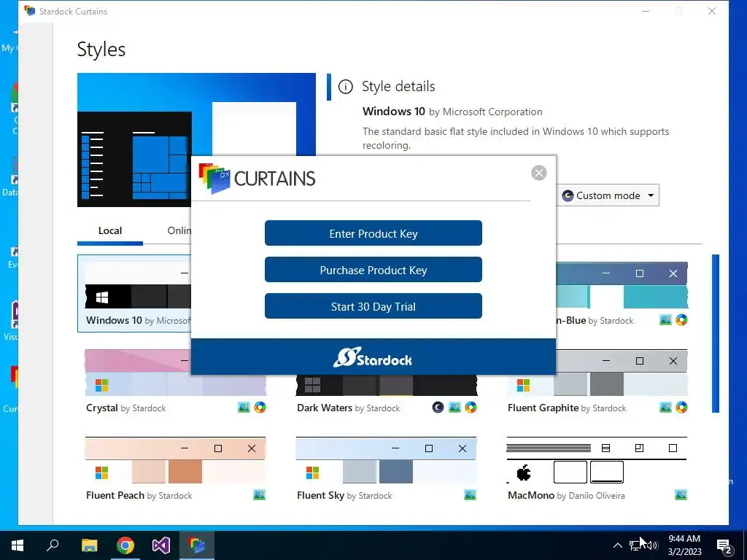Open the Windows Start menu

click(18, 545)
